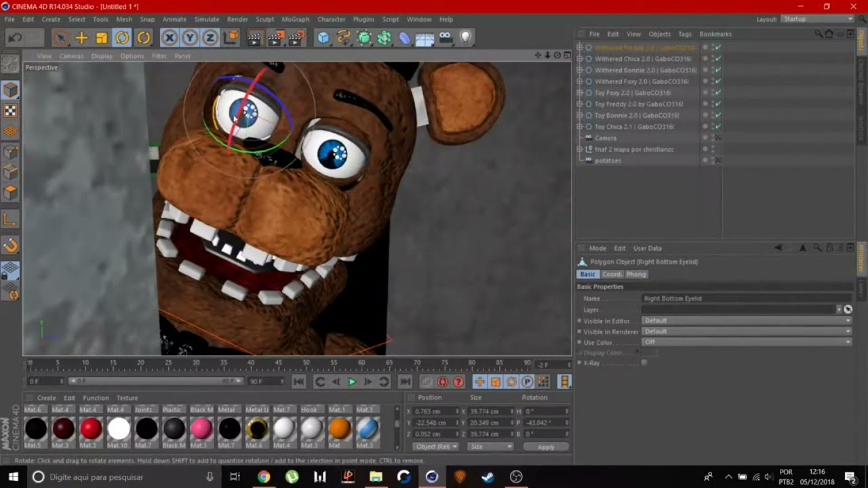Open Objects menu in Object Manager
Viewport: 868px width, 488px height.
(660, 34)
